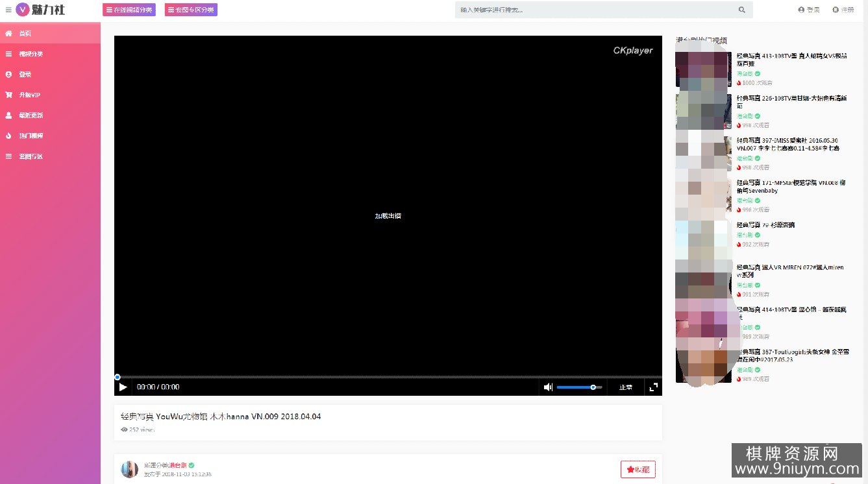Click the search magnifier icon

click(742, 10)
